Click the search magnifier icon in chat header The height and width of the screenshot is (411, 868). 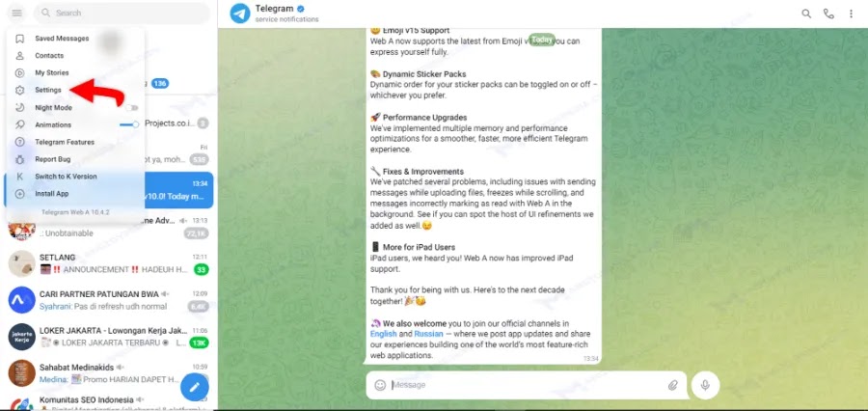click(806, 14)
